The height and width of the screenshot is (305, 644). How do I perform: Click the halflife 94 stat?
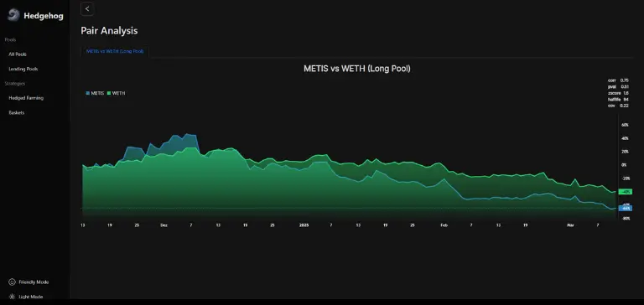point(618,100)
